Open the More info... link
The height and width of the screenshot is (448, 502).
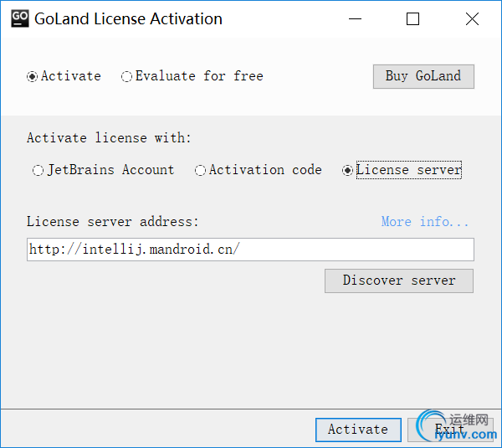coord(425,222)
